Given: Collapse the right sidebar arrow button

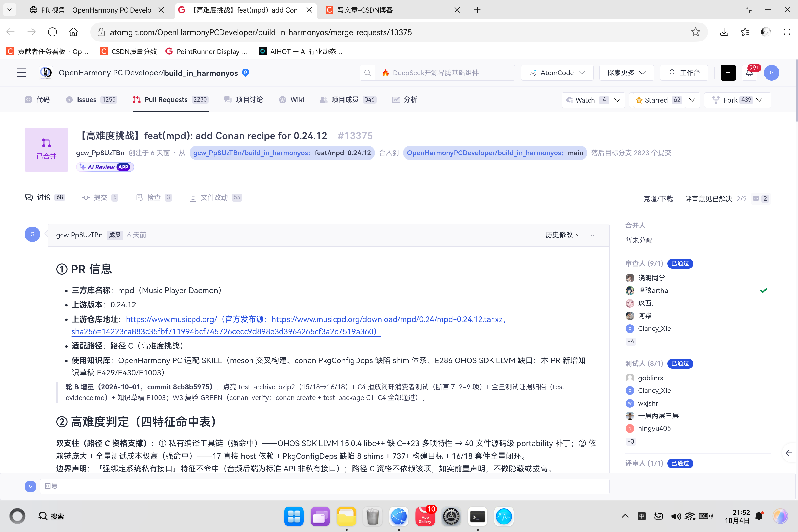Looking at the screenshot, I should [789, 453].
